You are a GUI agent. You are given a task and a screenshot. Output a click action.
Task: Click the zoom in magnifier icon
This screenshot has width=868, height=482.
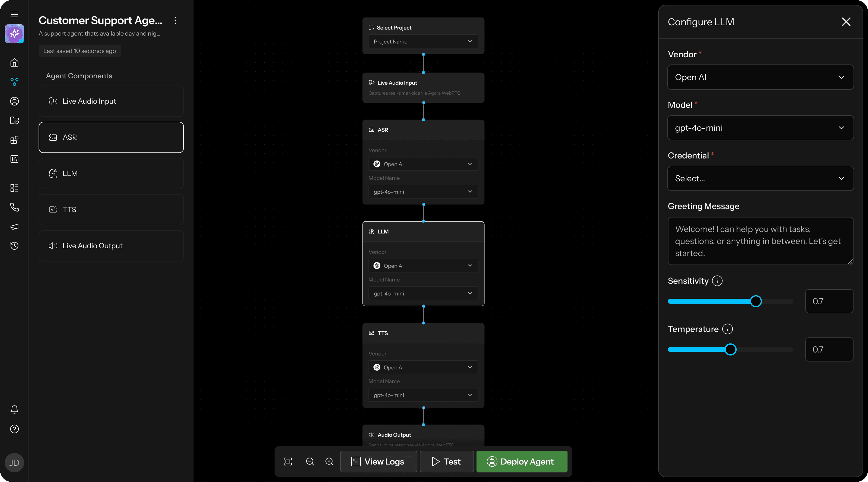pos(329,462)
